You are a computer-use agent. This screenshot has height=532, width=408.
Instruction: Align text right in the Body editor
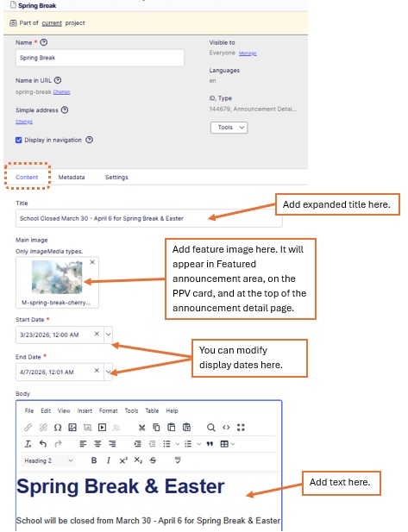(112, 444)
